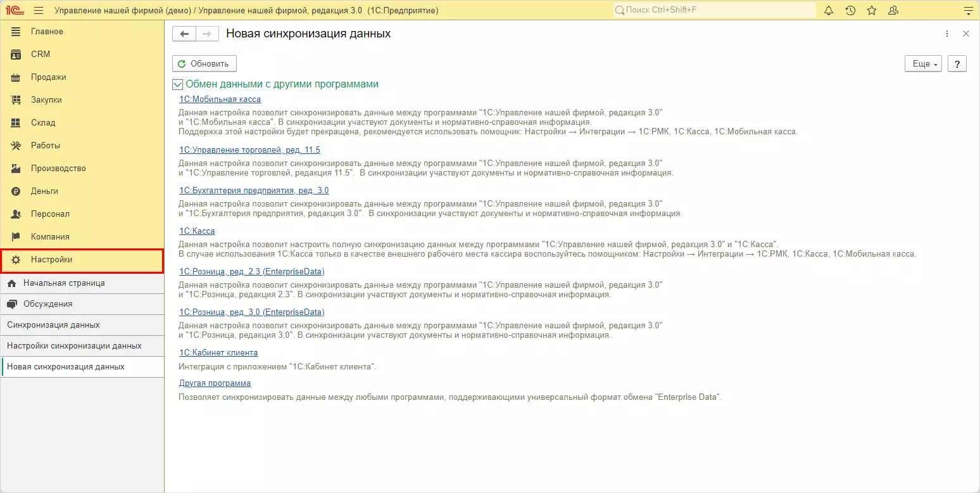
Task: Open the user account icon
Action: pos(893,10)
